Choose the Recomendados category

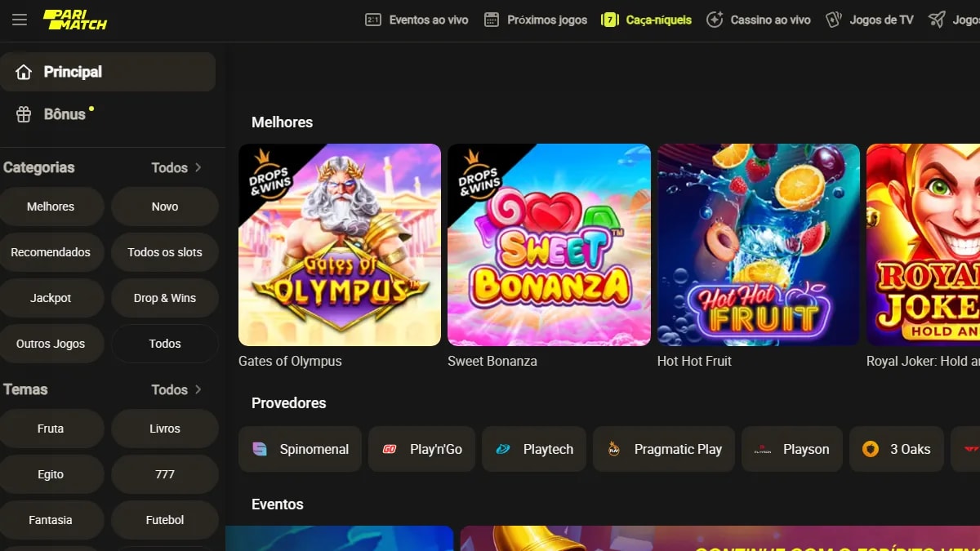pos(51,252)
